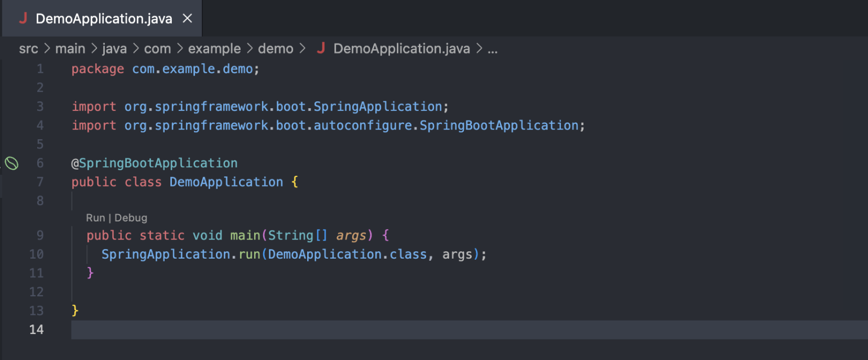The height and width of the screenshot is (360, 868).
Task: Click the main method name
Action: (245, 235)
